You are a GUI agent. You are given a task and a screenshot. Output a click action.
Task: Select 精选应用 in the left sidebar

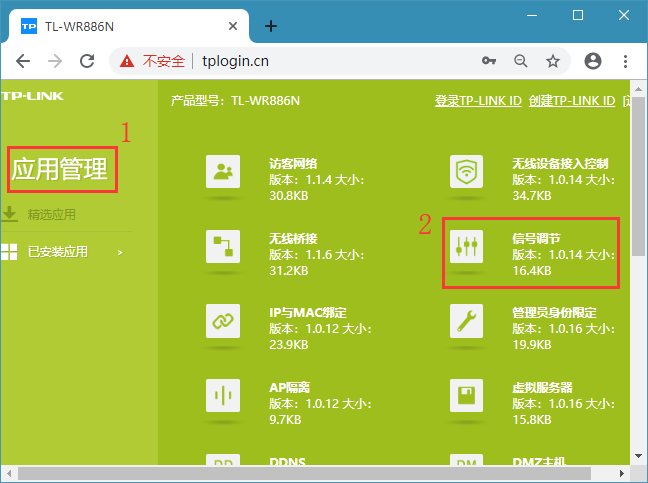pos(52,214)
